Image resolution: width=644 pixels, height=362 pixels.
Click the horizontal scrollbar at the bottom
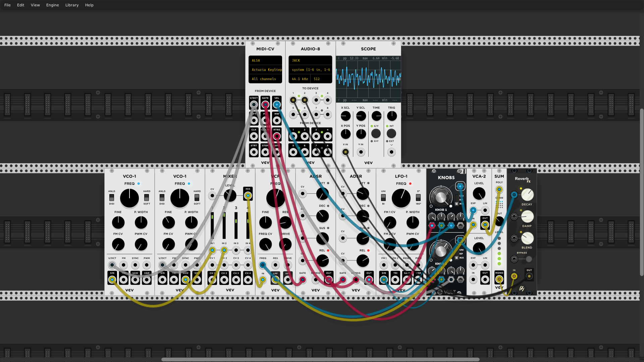320,359
